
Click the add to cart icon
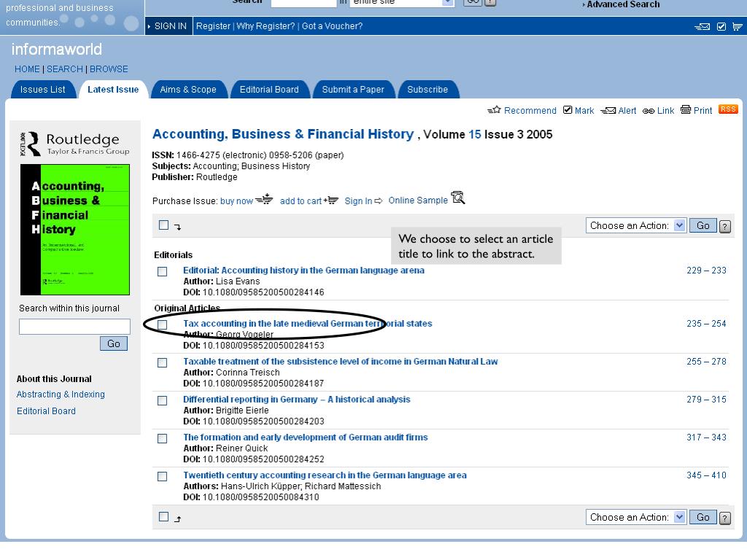331,200
